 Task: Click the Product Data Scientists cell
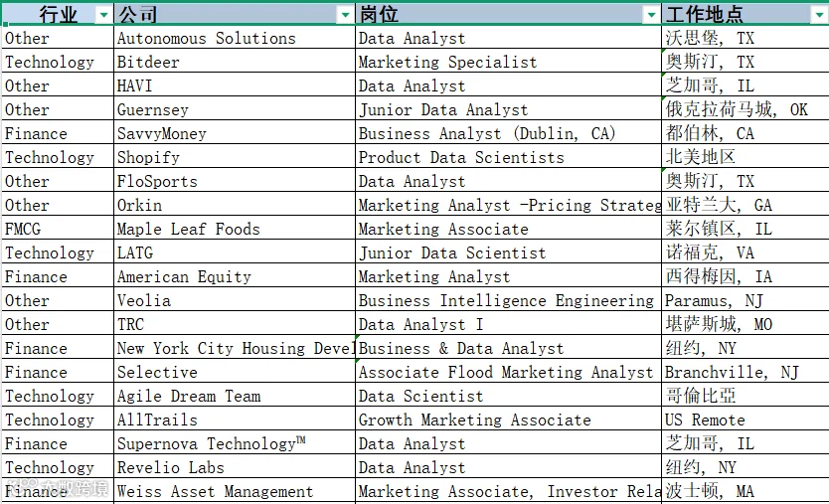pos(508,158)
